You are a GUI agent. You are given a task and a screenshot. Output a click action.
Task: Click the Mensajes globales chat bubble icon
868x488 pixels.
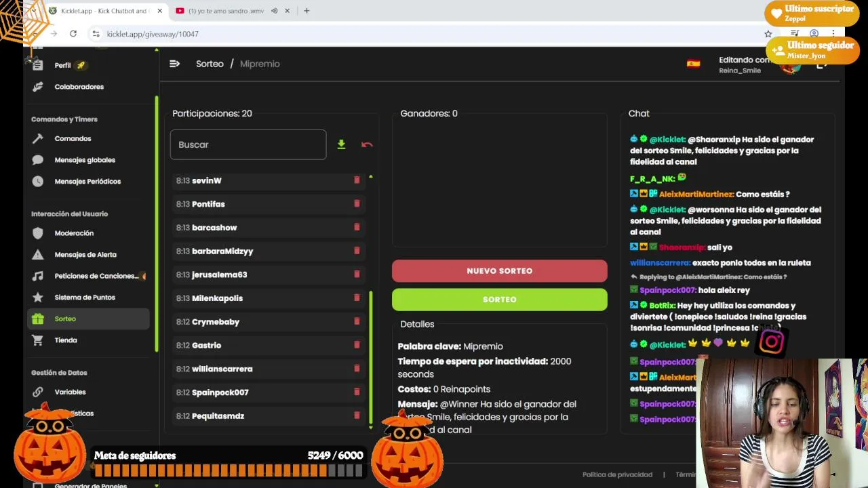[38, 160]
